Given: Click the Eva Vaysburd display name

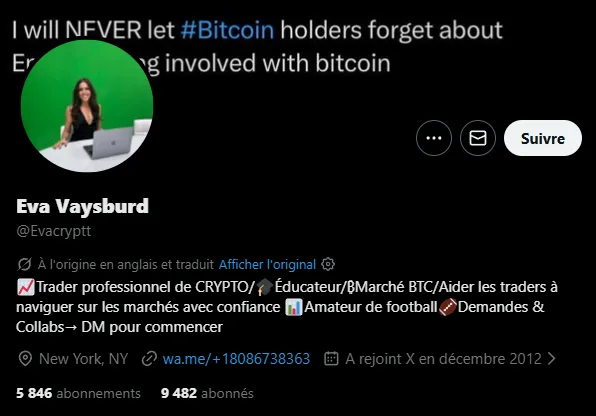Looking at the screenshot, I should click(x=82, y=206).
